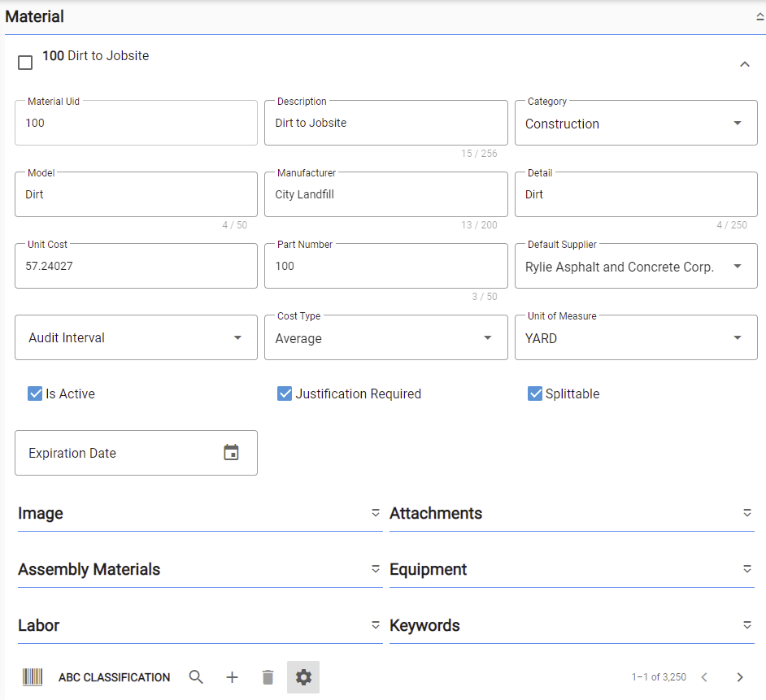Screen dimensions: 766x700
Task: Toggle the Splittable checkbox
Action: coord(535,393)
